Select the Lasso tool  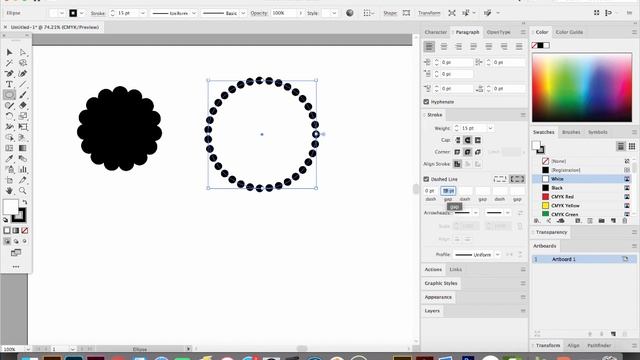(x=23, y=63)
